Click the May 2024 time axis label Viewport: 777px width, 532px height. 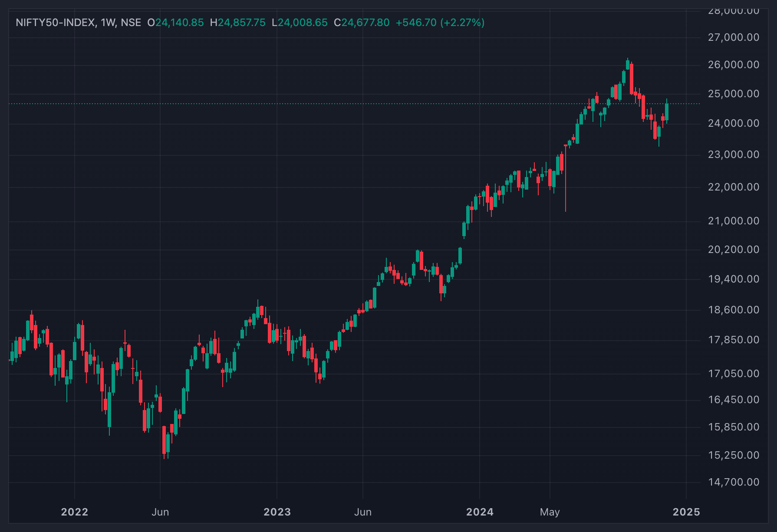click(550, 512)
